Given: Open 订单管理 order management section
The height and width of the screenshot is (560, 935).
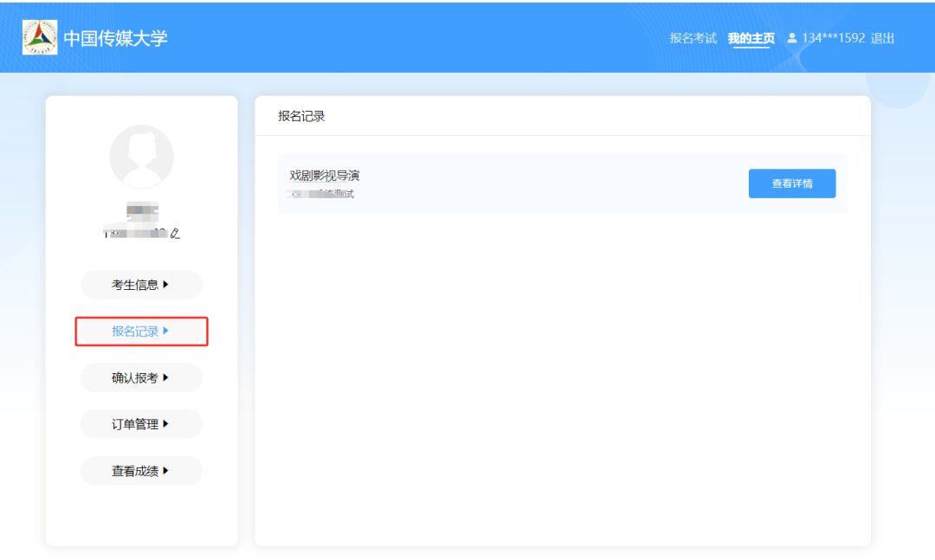Looking at the screenshot, I should click(141, 424).
